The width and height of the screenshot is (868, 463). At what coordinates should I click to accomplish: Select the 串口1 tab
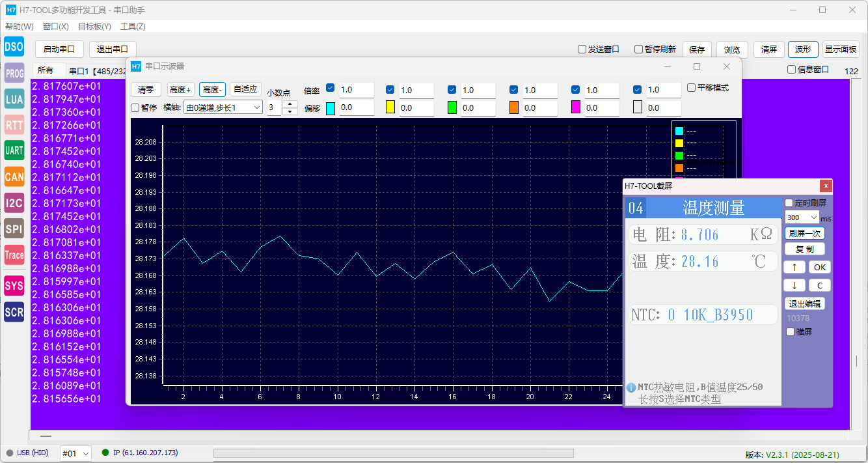(98, 71)
